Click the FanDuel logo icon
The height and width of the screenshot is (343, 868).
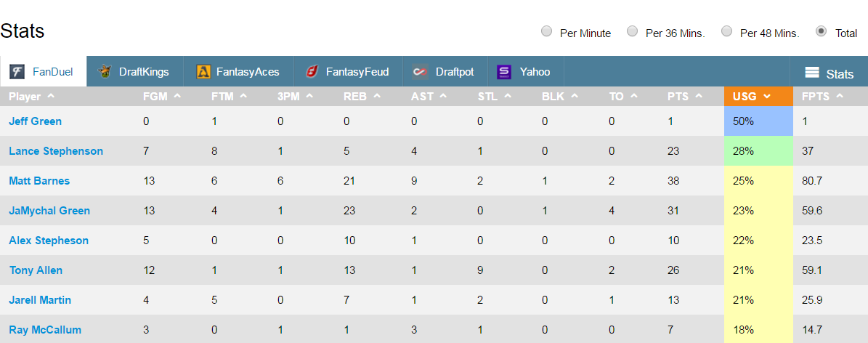click(x=17, y=71)
